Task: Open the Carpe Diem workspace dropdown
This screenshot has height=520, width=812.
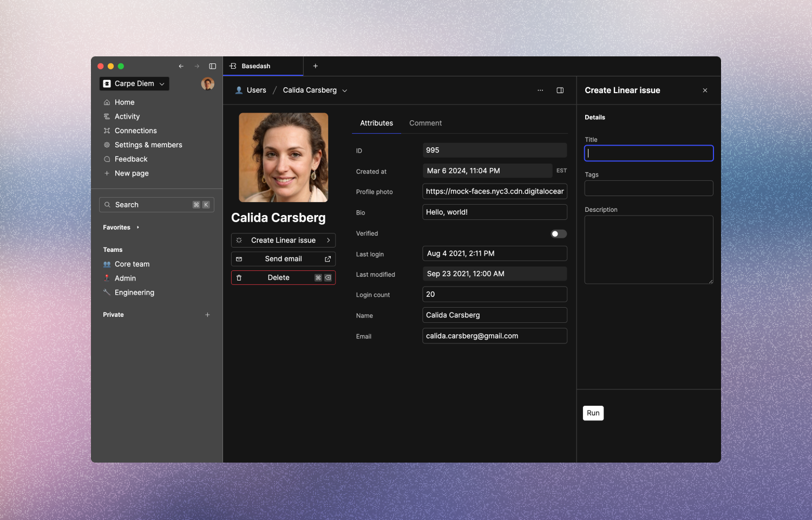Action: (x=134, y=83)
